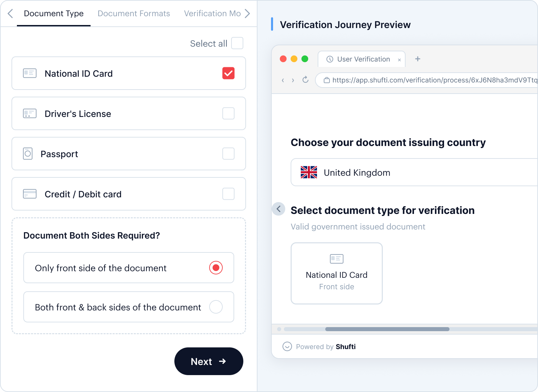The height and width of the screenshot is (392, 538).
Task: Click the shufti URL address bar
Action: click(x=426, y=80)
